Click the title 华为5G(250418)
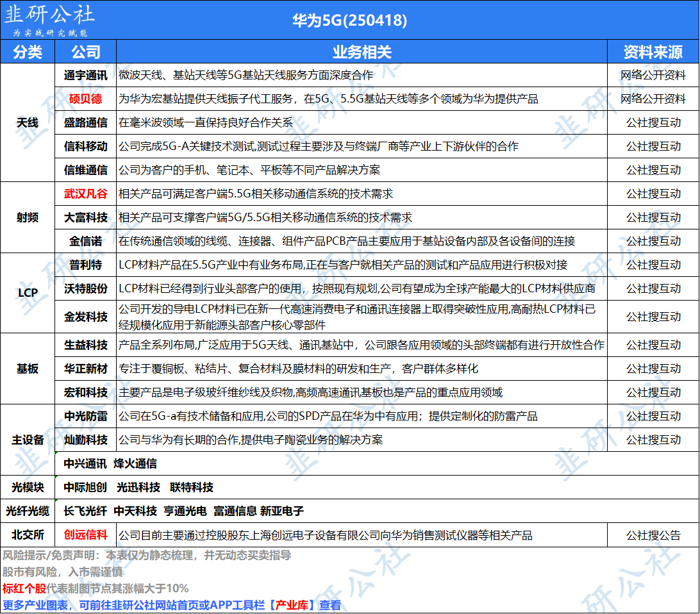Screen dimensions: 700x614 pos(349,21)
